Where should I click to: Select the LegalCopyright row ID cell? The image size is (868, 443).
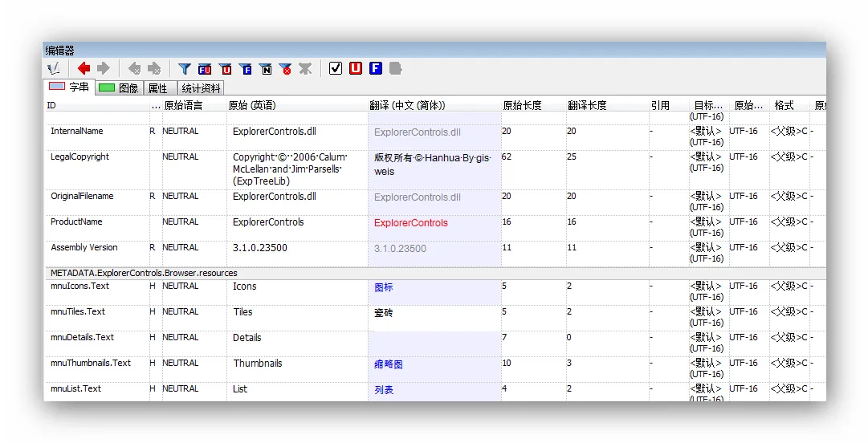[x=80, y=157]
